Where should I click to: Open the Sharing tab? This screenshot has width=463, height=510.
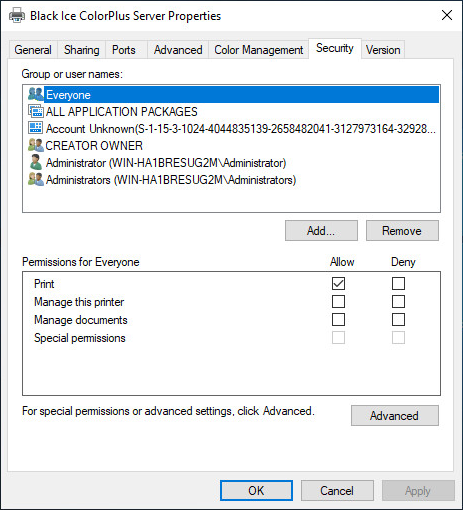(82, 50)
